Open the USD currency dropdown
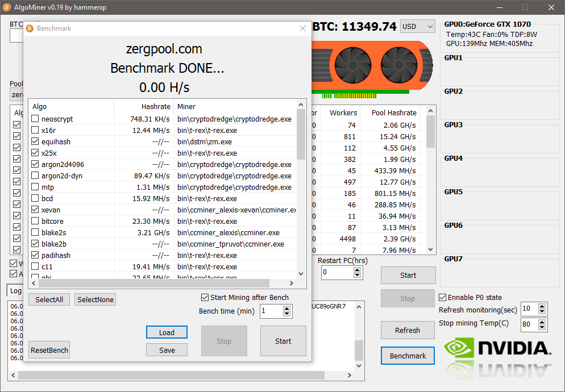 point(418,27)
